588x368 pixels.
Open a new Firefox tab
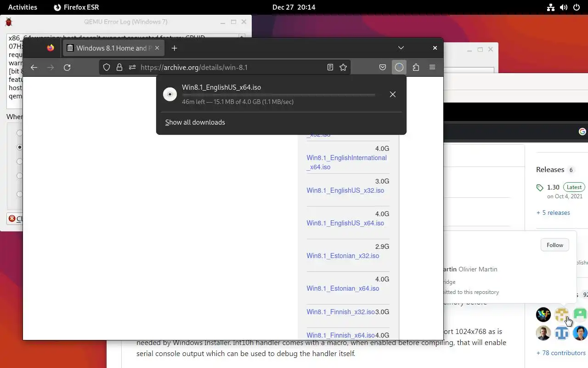click(x=174, y=48)
